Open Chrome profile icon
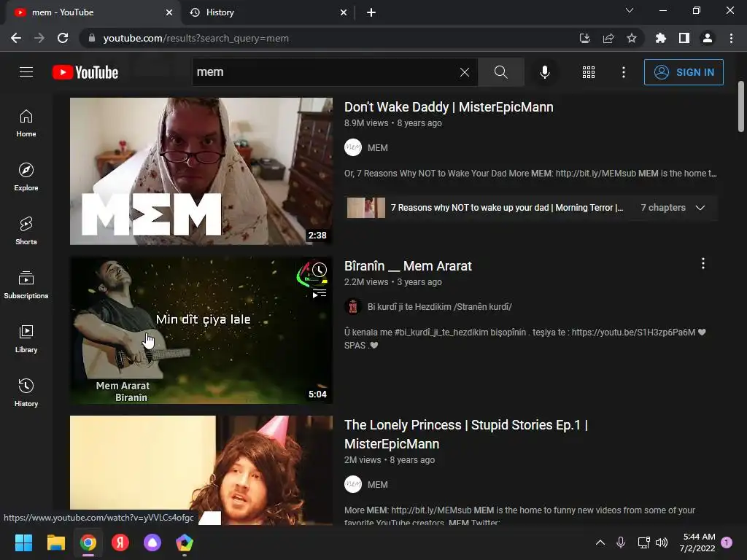This screenshot has width=747, height=560. tap(708, 38)
